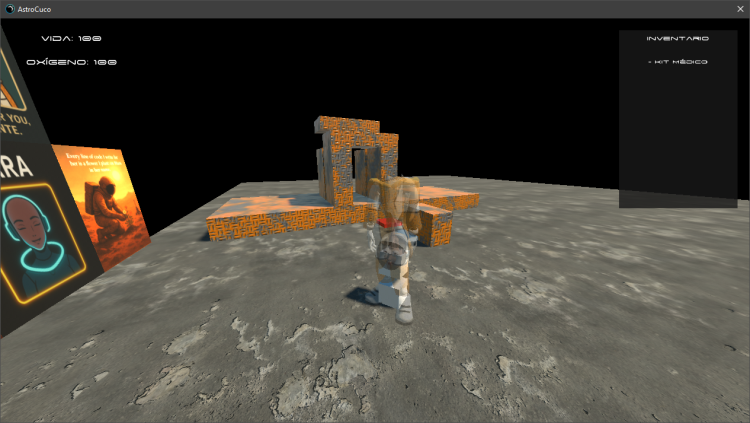Click the AstroCuco app icon in title bar
The height and width of the screenshot is (423, 750).
9,8
